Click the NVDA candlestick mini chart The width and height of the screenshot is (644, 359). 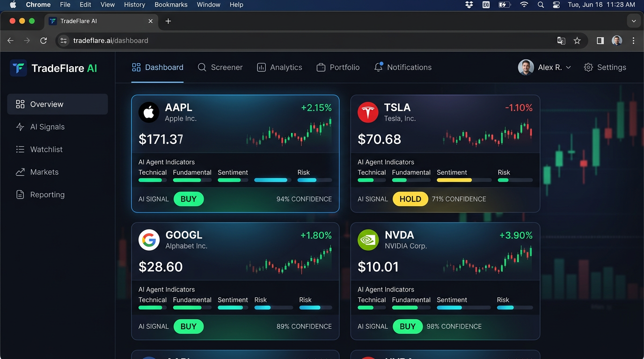tap(488, 260)
